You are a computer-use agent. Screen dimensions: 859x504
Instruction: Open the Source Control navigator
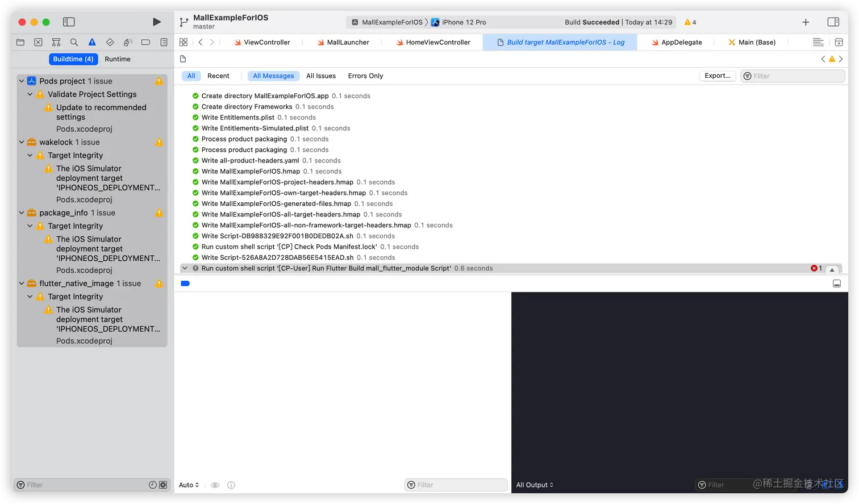(x=38, y=42)
